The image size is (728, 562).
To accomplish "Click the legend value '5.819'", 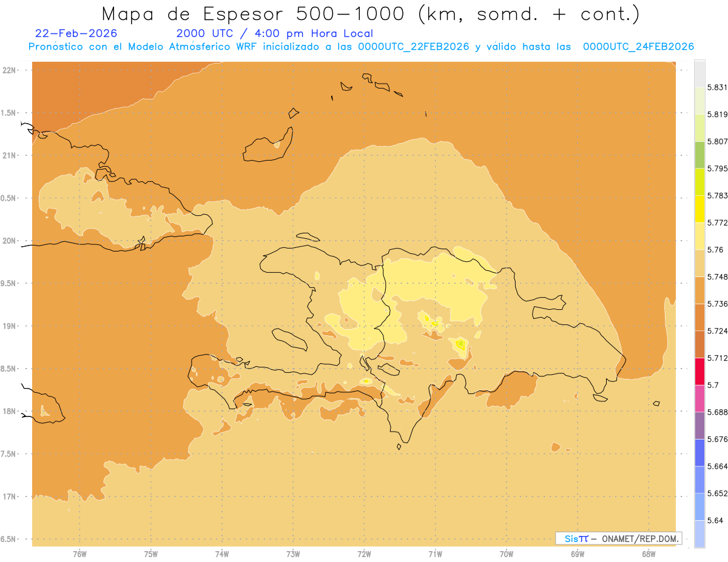I will pyautogui.click(x=717, y=114).
